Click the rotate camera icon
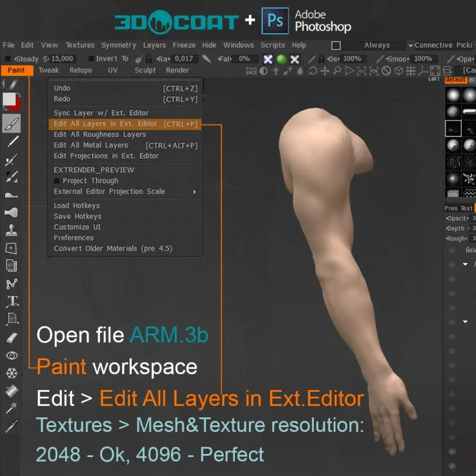Viewport: 476px width, 476px height. [x=312, y=71]
